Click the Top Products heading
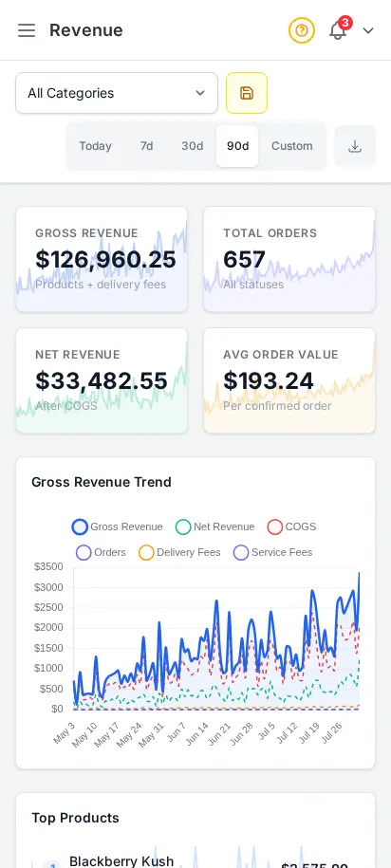 [x=75, y=818]
